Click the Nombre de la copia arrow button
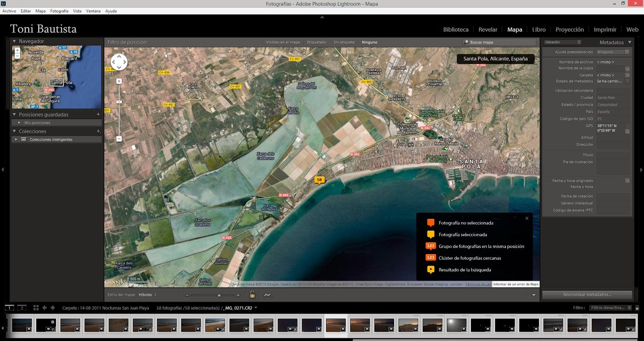Image resolution: width=644 pixels, height=341 pixels. (x=627, y=69)
